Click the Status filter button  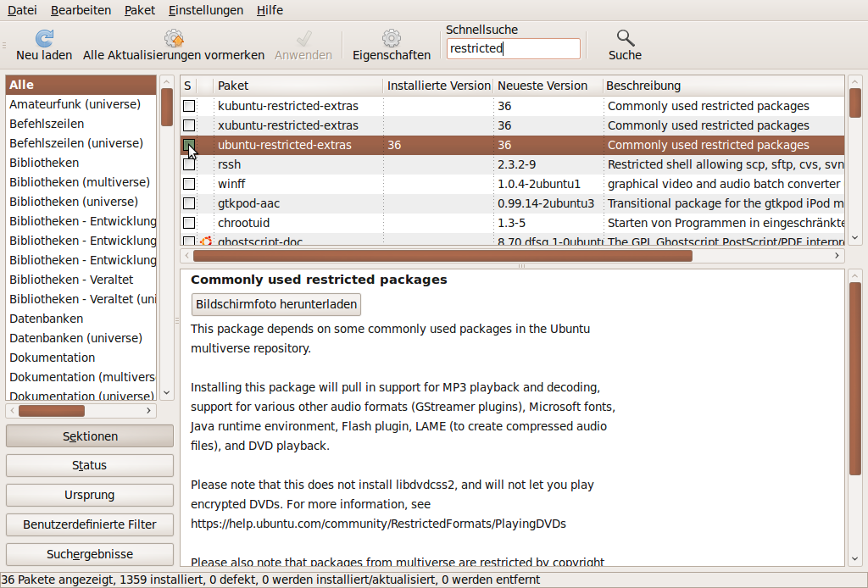(x=90, y=465)
